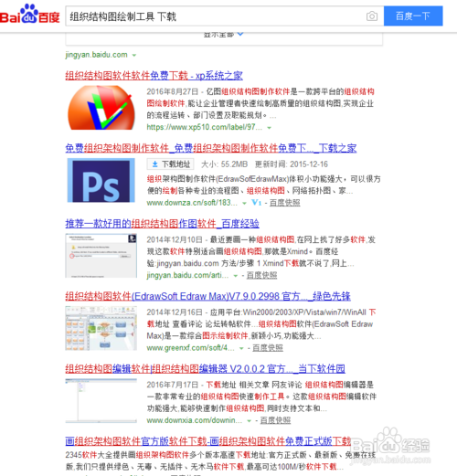The height and width of the screenshot is (476, 457).
Task: Open 百度快照 for the downza.cn result
Action: click(284, 203)
